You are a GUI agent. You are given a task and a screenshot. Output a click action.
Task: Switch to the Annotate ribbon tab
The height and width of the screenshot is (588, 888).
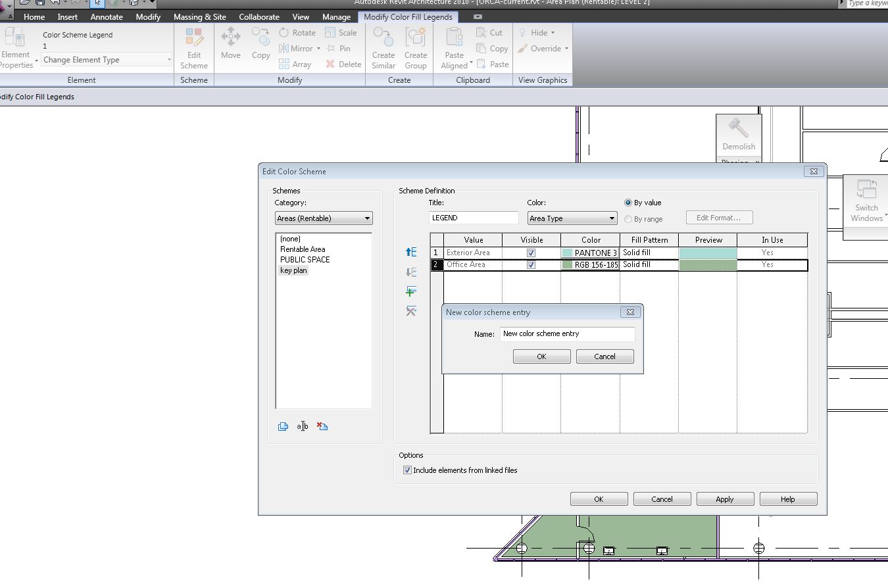(x=107, y=17)
